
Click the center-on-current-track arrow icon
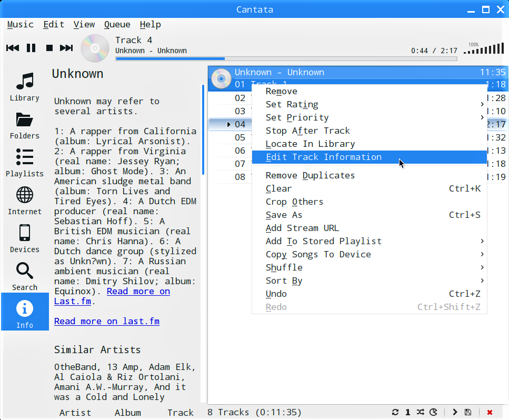point(455,412)
